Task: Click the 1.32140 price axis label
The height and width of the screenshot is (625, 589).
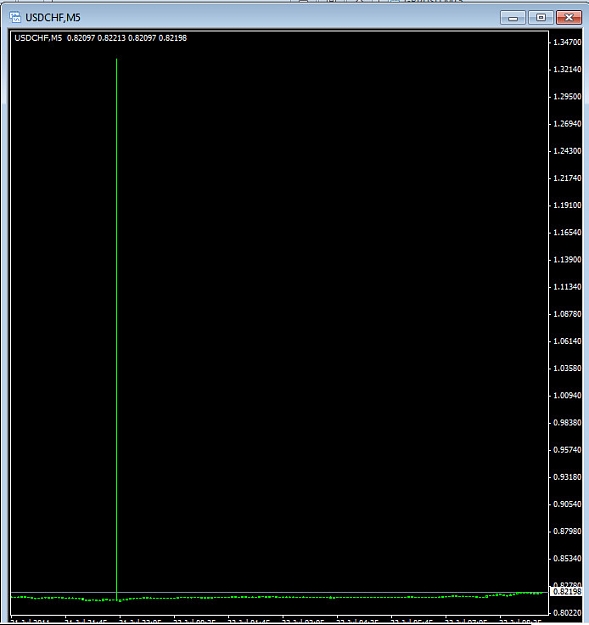Action: pos(567,69)
